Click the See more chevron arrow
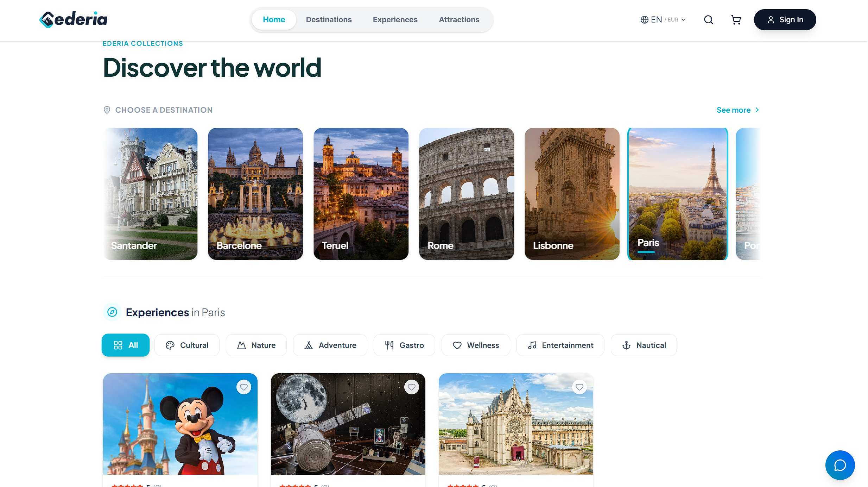The height and width of the screenshot is (487, 868). (757, 110)
